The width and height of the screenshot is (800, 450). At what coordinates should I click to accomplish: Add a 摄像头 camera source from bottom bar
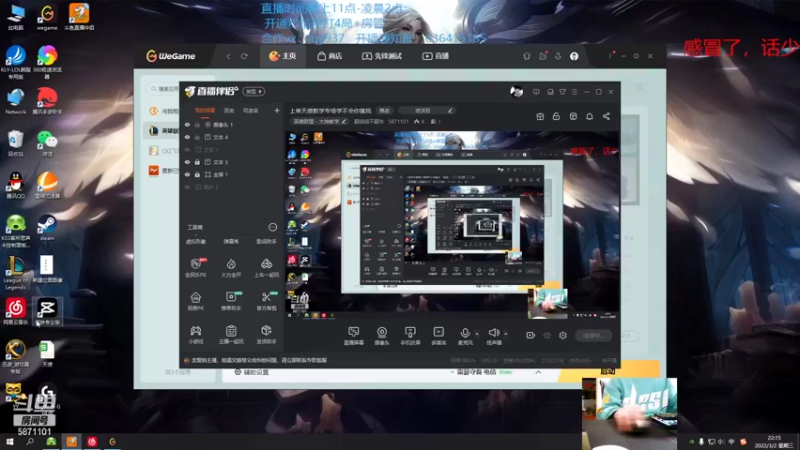[x=382, y=336]
